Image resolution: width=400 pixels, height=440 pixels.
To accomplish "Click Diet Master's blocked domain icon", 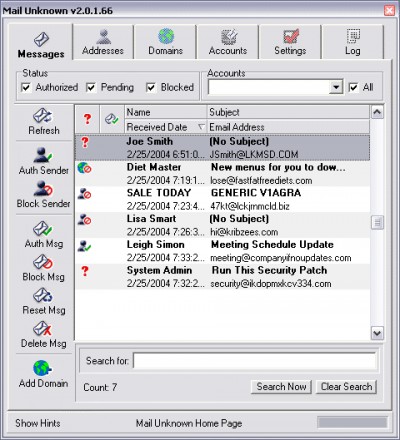I will (x=84, y=168).
